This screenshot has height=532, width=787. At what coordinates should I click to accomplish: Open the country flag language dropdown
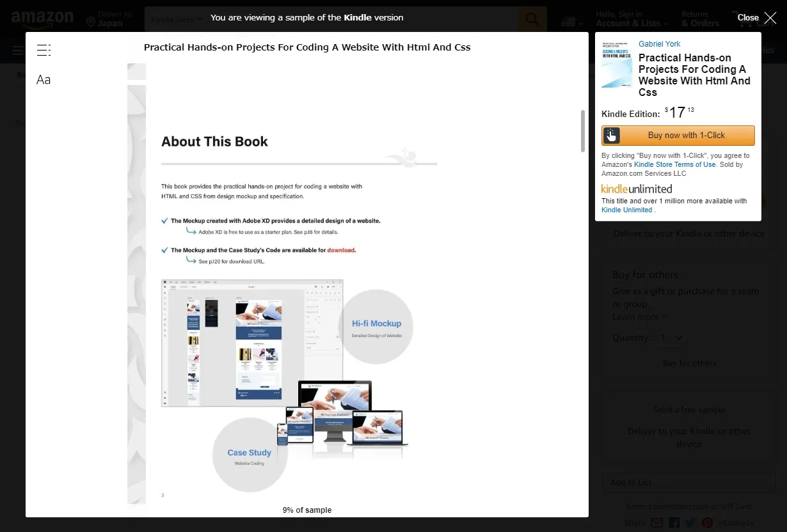pyautogui.click(x=571, y=22)
